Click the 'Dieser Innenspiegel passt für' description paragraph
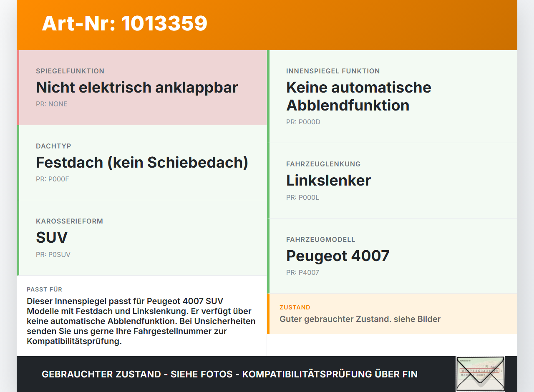534x392 pixels. [x=141, y=321]
